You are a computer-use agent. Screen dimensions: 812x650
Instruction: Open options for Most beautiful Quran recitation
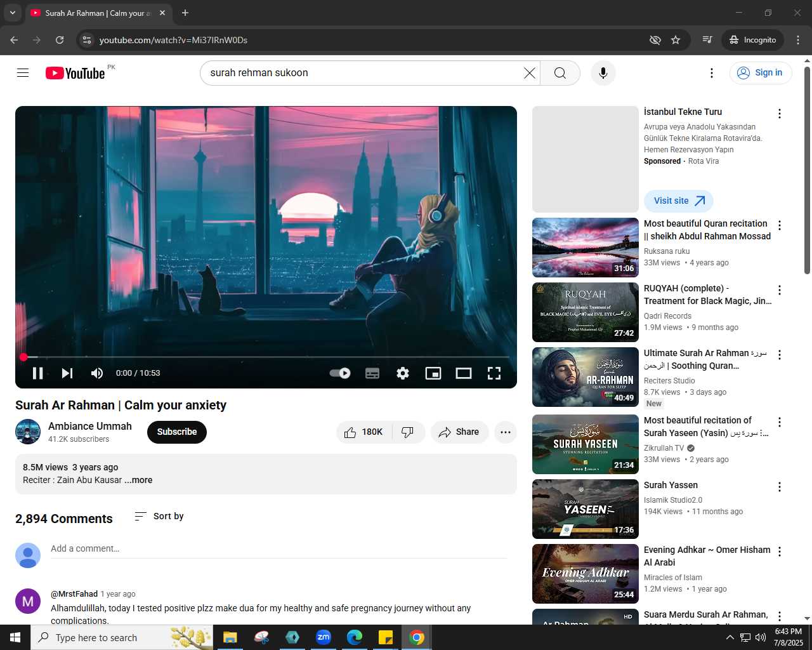pos(780,225)
